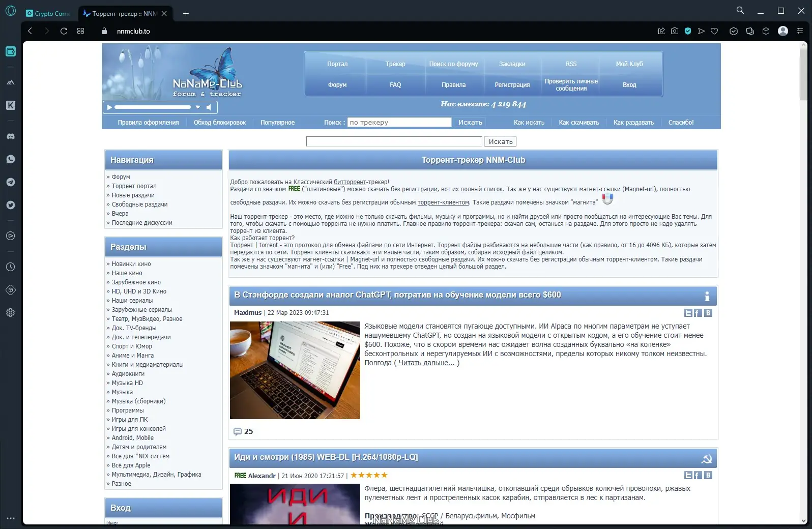Mute the site radio player

tap(209, 107)
